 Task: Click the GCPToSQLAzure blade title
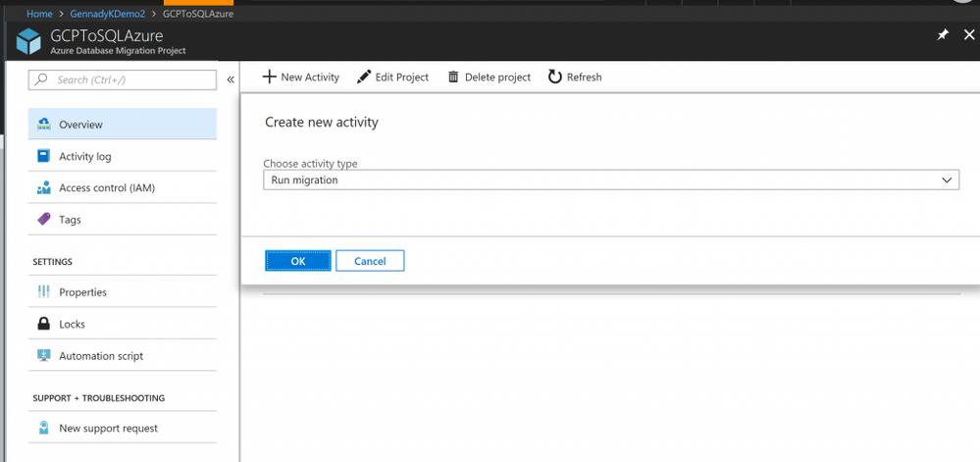tap(106, 35)
